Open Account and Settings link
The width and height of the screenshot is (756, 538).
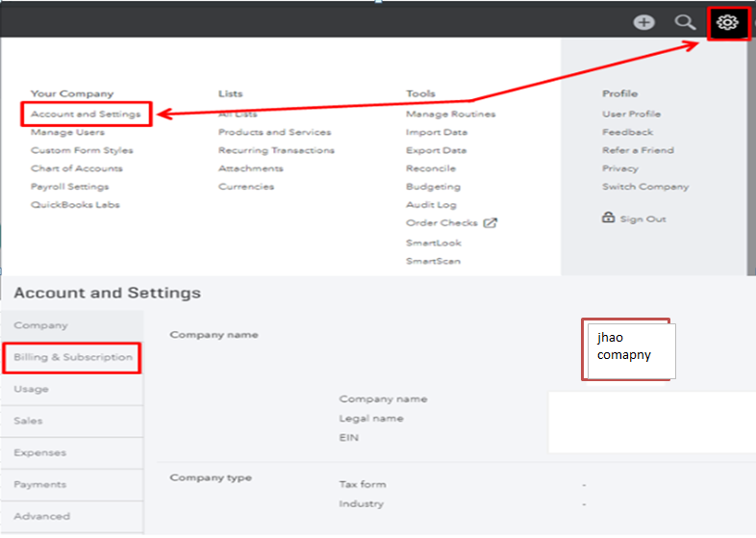click(x=86, y=114)
